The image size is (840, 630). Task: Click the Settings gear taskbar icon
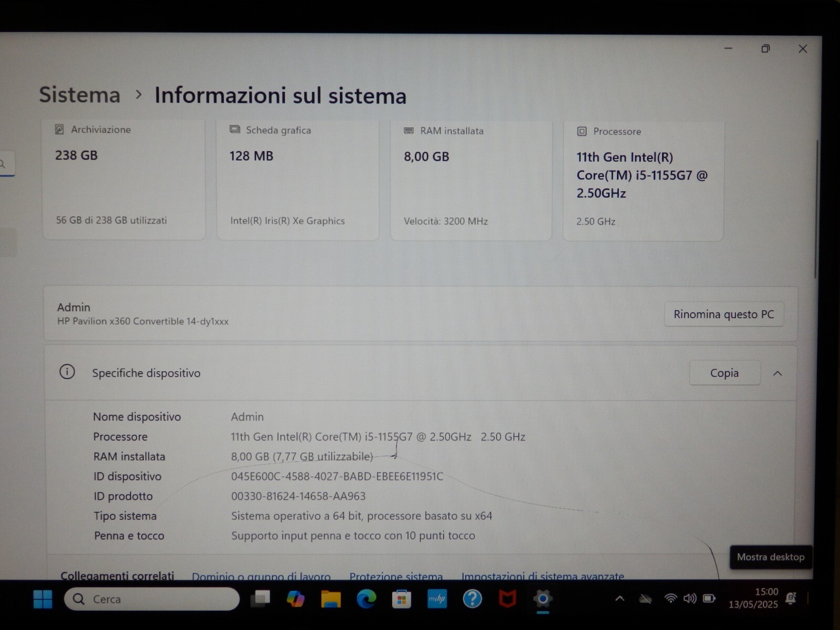pyautogui.click(x=543, y=599)
